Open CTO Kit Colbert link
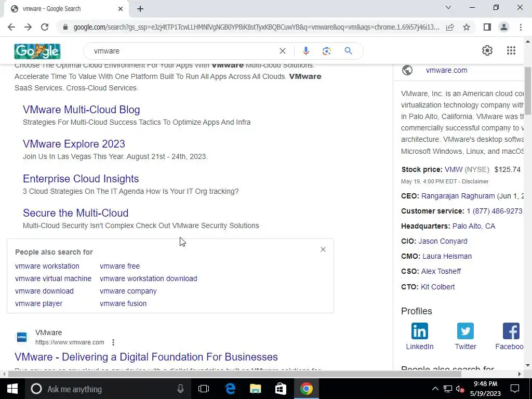532x399 pixels. point(437,287)
